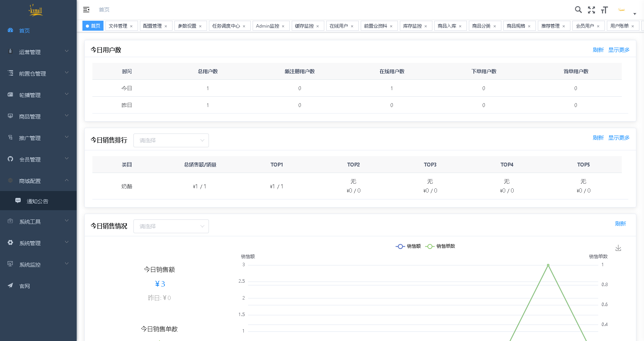This screenshot has width=644, height=341.
Task: Click the 轮播管理 sidebar icon
Action: [x=10, y=94]
